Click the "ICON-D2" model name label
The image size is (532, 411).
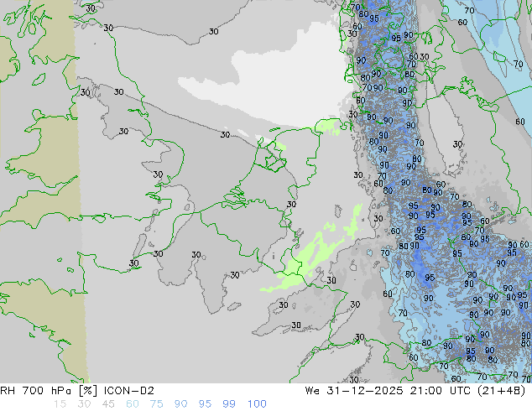tap(129, 391)
